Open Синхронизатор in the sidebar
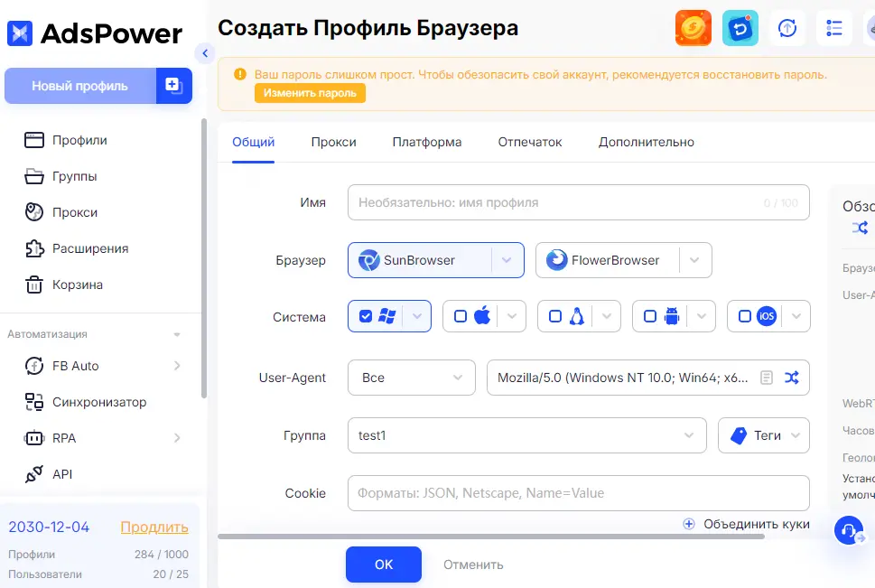The height and width of the screenshot is (588, 875). tap(86, 402)
